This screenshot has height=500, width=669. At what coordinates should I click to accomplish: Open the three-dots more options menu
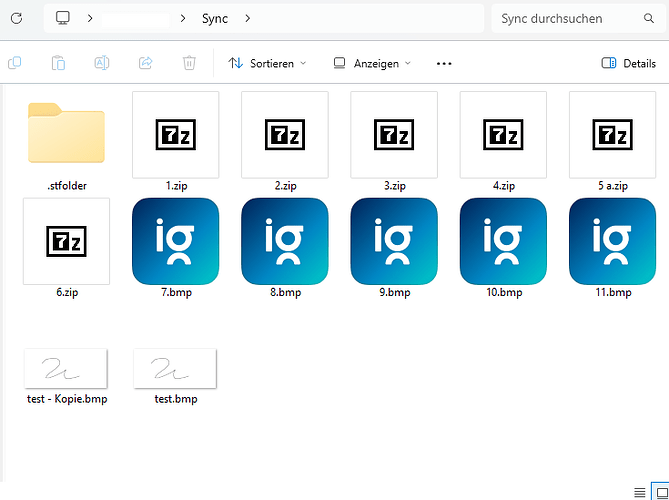pos(444,64)
